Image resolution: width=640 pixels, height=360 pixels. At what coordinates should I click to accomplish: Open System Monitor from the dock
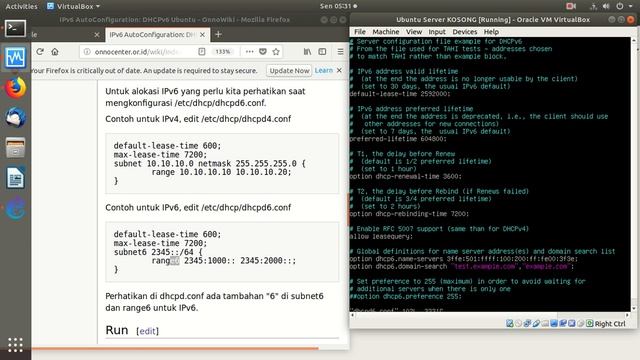[15, 58]
